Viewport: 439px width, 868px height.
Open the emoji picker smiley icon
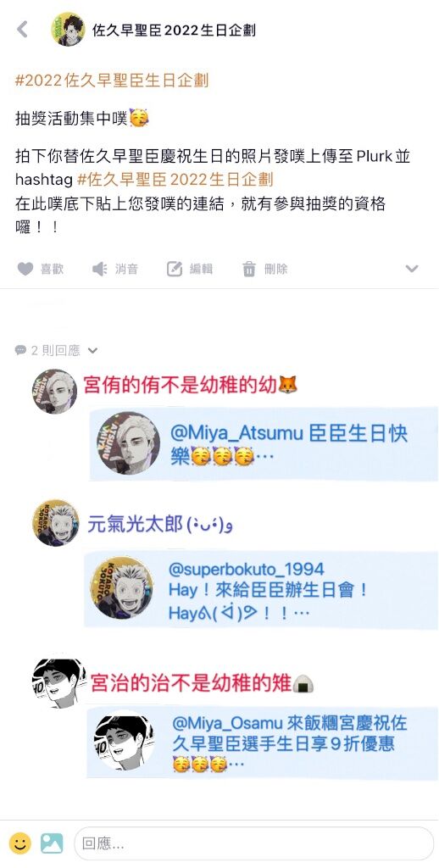(x=20, y=843)
